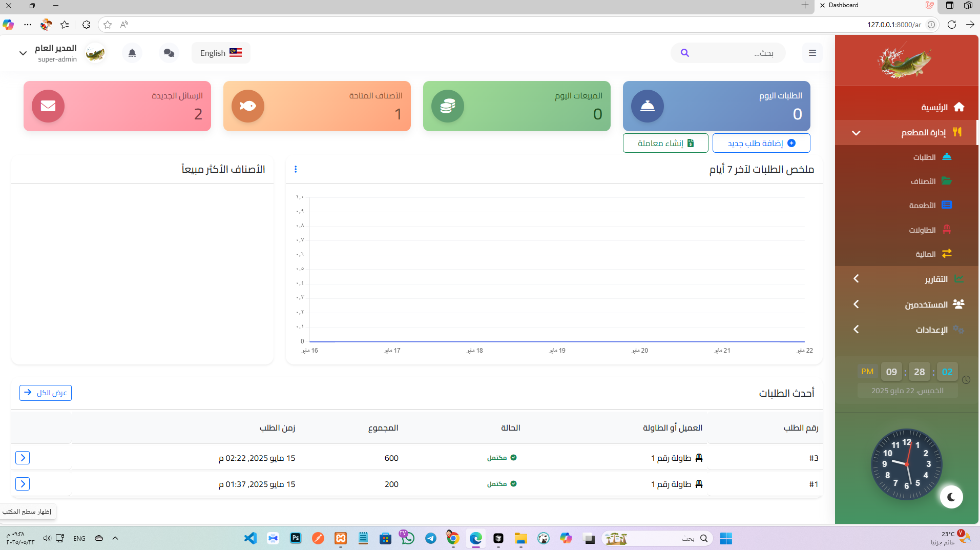Image resolution: width=980 pixels, height=550 pixels.
Task: Open the الطلبات (orders) bell icon in sidebar
Action: 946,157
